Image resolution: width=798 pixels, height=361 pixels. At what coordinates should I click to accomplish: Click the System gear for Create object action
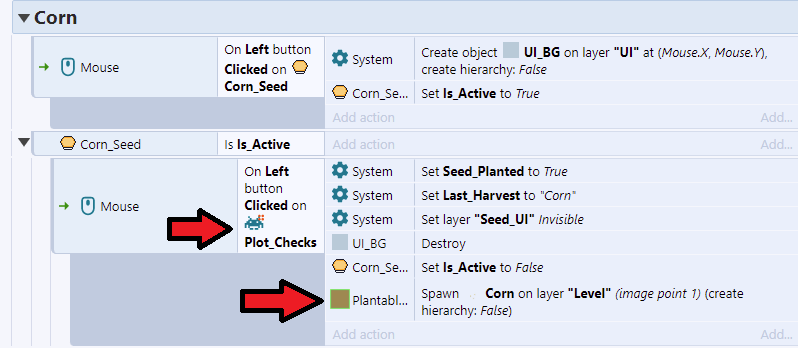pos(339,59)
